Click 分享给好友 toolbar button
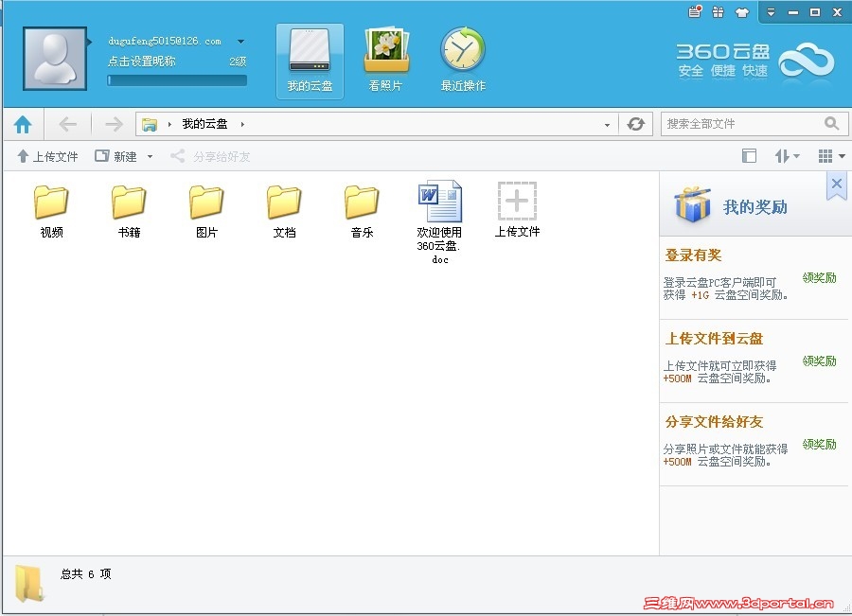Screen dimensions: 852x616 [210, 156]
